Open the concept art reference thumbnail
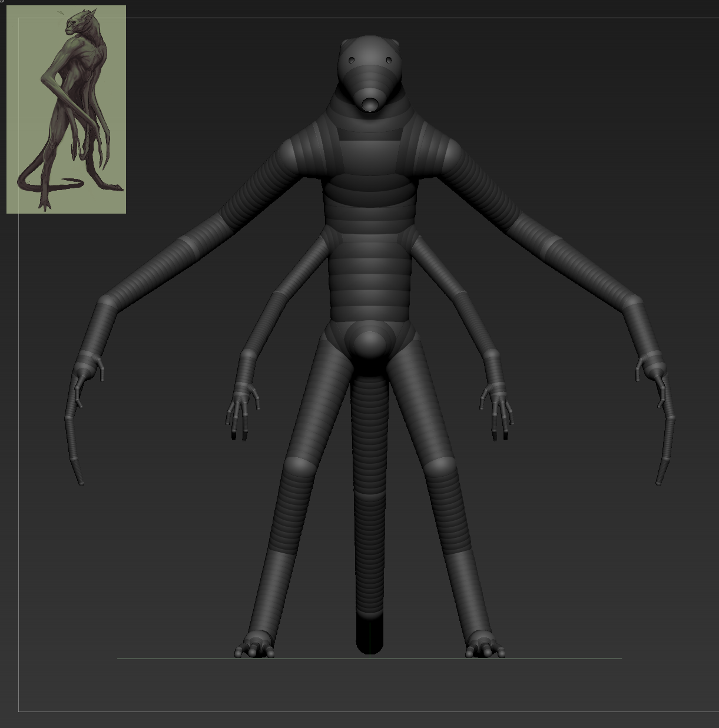The width and height of the screenshot is (719, 728). pos(66,109)
